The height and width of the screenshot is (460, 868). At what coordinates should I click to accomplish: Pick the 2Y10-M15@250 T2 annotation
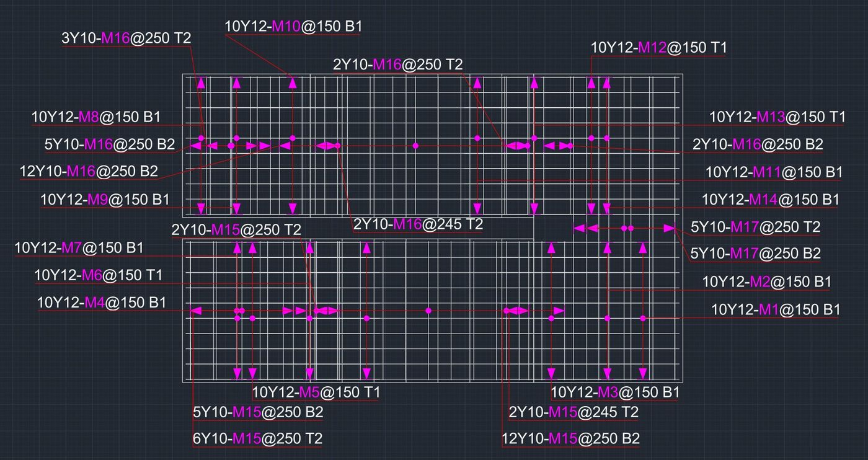tap(236, 230)
